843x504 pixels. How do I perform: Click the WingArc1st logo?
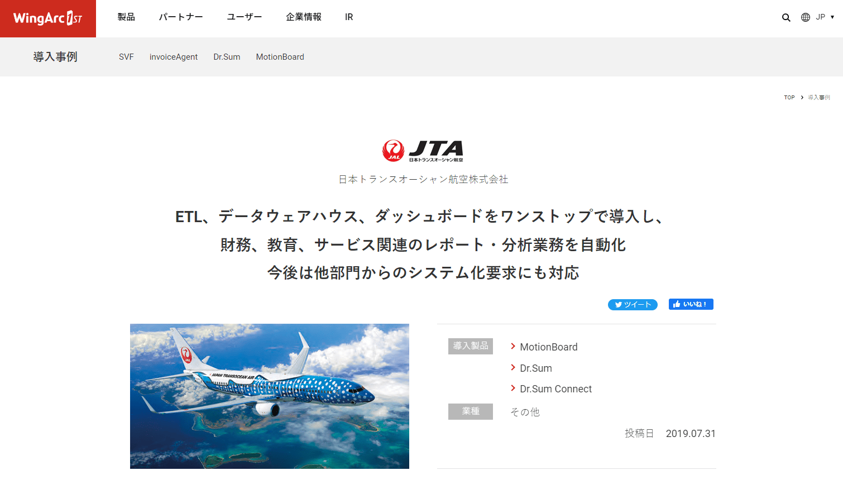(48, 18)
